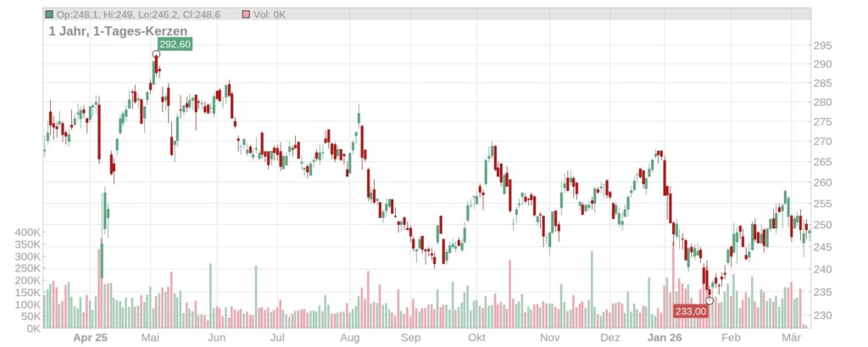
Task: Click the circle marker at the yearly high
Action: pos(156,54)
